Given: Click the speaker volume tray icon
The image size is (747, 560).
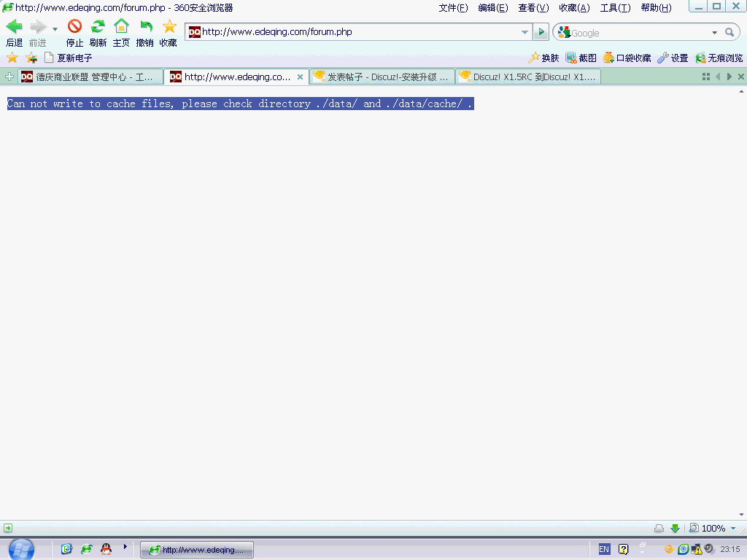Looking at the screenshot, I should [x=709, y=549].
